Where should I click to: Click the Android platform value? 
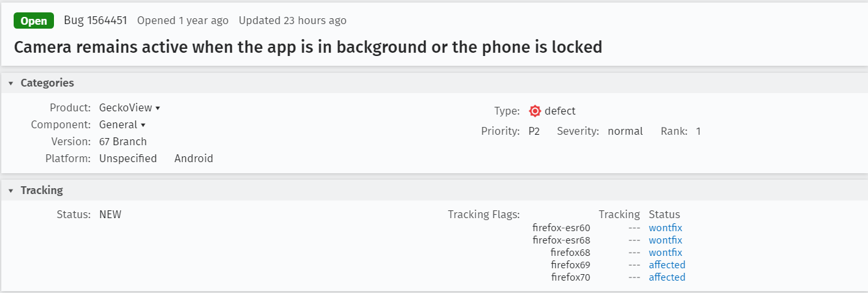point(194,158)
